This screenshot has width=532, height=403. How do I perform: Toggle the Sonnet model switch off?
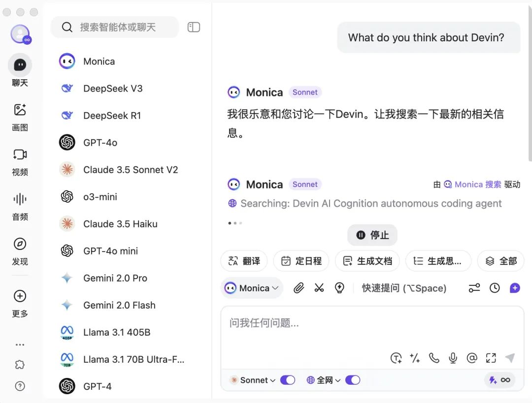tap(288, 380)
